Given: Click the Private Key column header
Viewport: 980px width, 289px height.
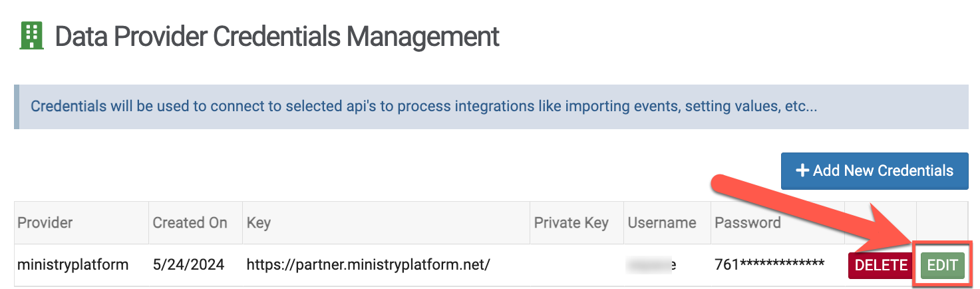Looking at the screenshot, I should [571, 222].
